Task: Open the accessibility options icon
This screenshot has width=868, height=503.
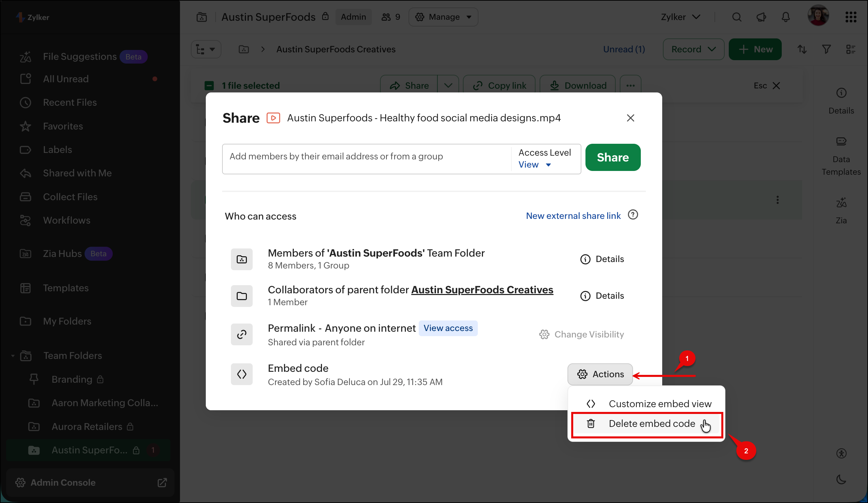Action: (841, 453)
